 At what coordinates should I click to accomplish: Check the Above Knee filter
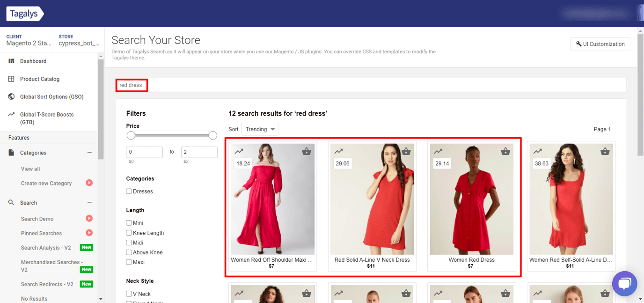tap(129, 252)
